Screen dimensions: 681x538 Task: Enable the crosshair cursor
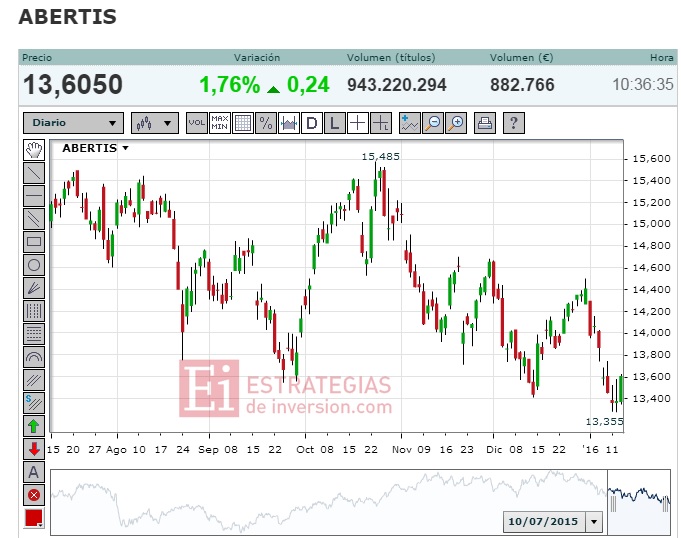[x=357, y=123]
